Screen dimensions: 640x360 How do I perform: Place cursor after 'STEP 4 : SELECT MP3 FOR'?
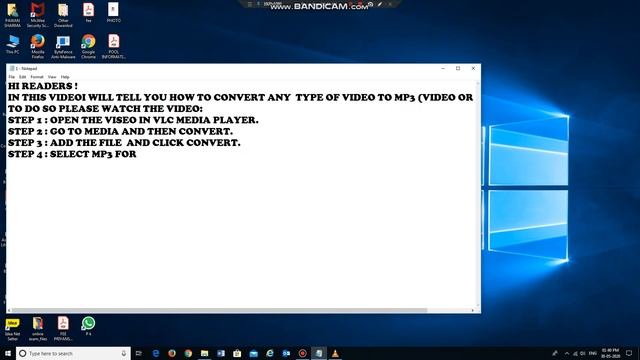(137, 154)
